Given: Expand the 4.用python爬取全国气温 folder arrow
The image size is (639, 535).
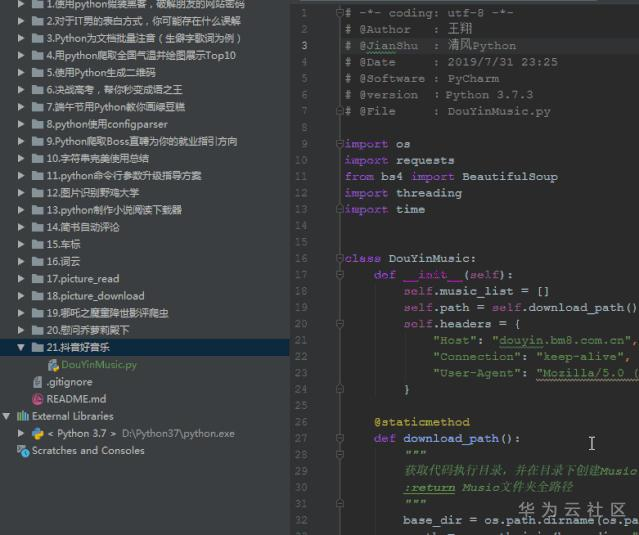Looking at the screenshot, I should pyautogui.click(x=21, y=55).
